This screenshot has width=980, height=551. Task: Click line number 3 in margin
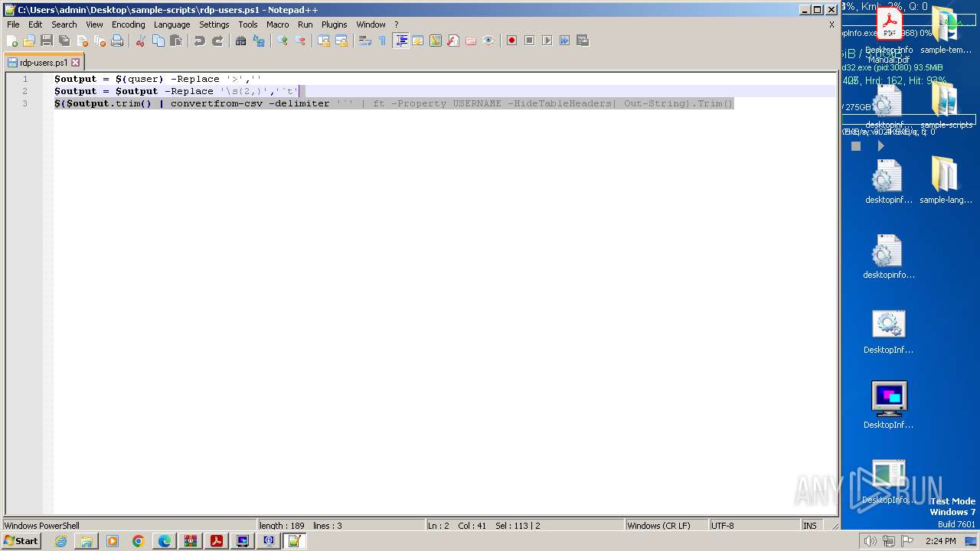[x=24, y=103]
